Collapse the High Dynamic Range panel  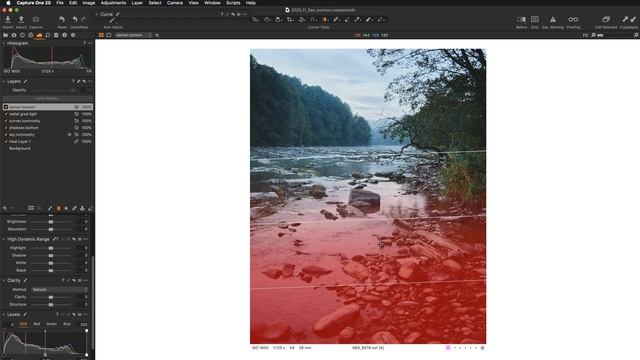(x=4, y=239)
